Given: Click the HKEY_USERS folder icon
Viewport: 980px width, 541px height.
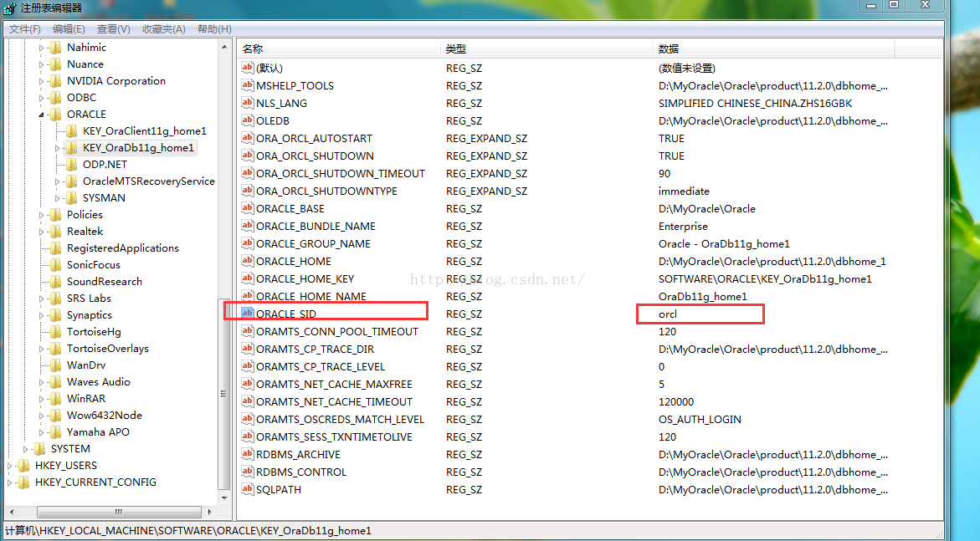Looking at the screenshot, I should [23, 466].
